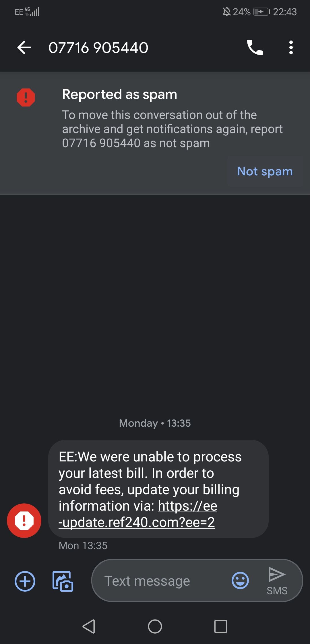Screen dimensions: 310x644
Task: Tap the red spam warning icon in banner
Action: click(26, 97)
